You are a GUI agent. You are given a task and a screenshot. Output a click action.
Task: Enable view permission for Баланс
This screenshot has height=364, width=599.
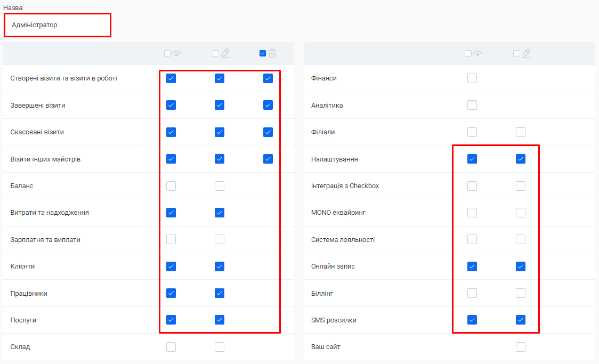click(x=171, y=186)
